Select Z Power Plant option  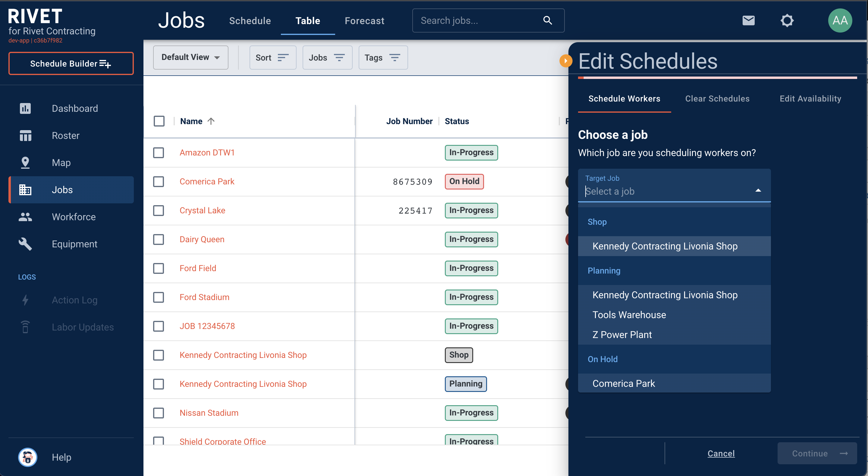click(x=674, y=335)
